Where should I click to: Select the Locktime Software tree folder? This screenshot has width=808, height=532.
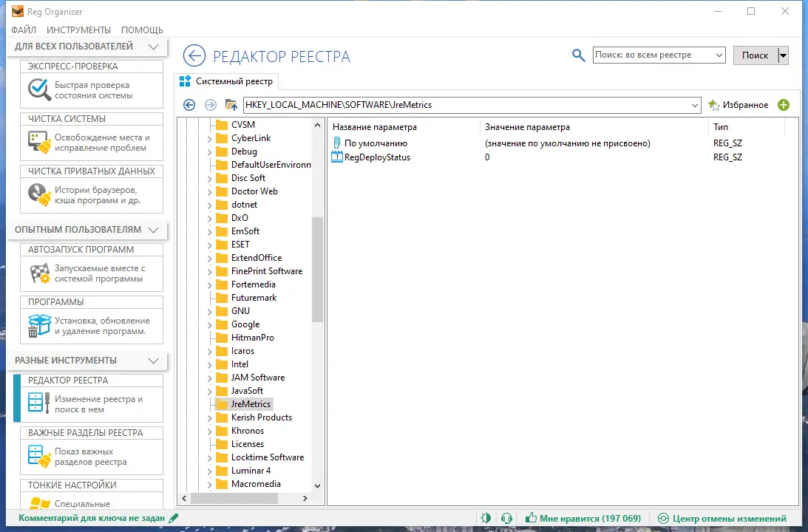point(268,457)
